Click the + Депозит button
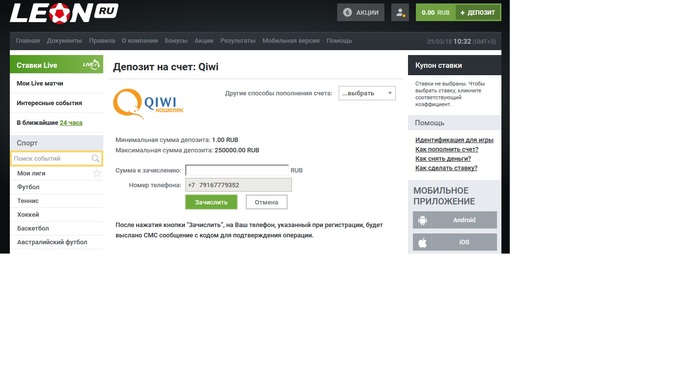700x373 pixels. pyautogui.click(x=478, y=12)
